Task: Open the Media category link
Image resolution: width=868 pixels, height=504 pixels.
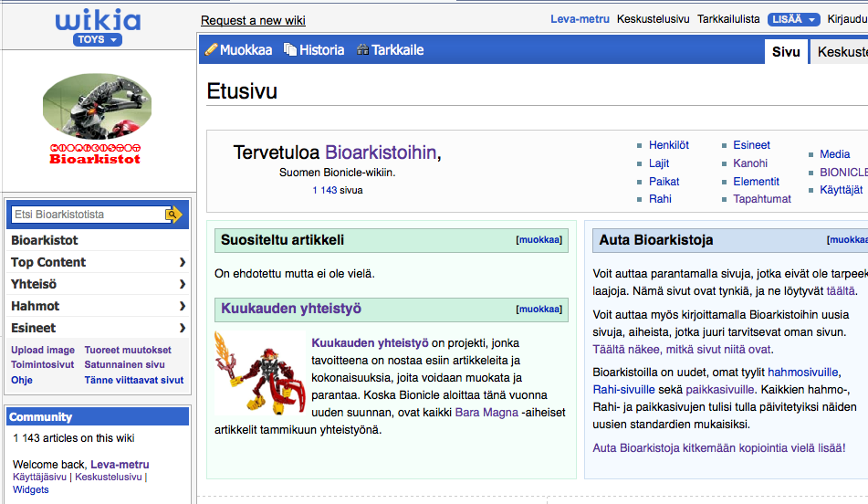Action: click(x=834, y=154)
